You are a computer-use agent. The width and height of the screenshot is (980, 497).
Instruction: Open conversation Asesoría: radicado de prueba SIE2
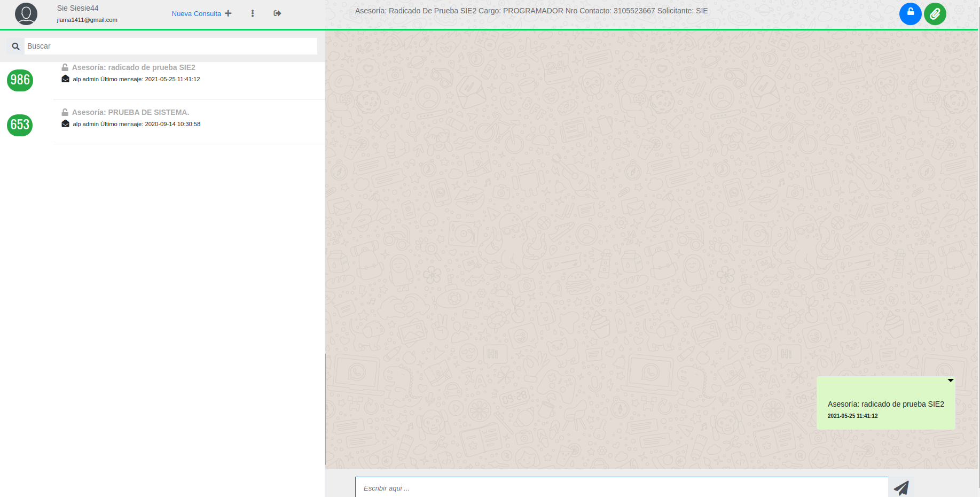134,67
